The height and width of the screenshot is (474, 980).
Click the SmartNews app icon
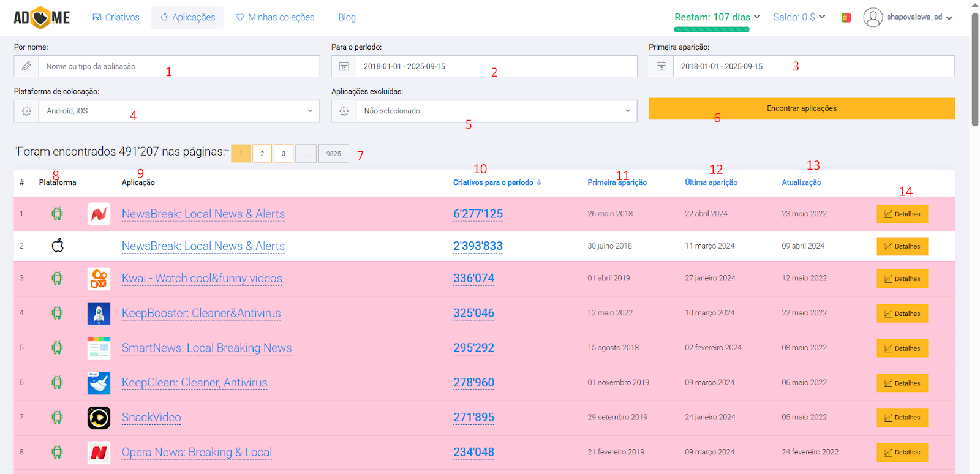point(99,348)
